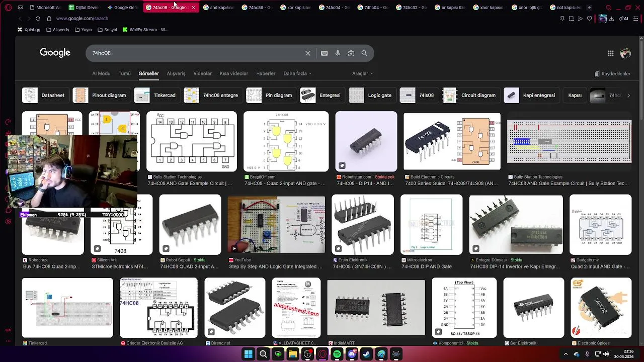Open the Windows Start menu
Screen dimensions: 644x362
(x=249, y=354)
